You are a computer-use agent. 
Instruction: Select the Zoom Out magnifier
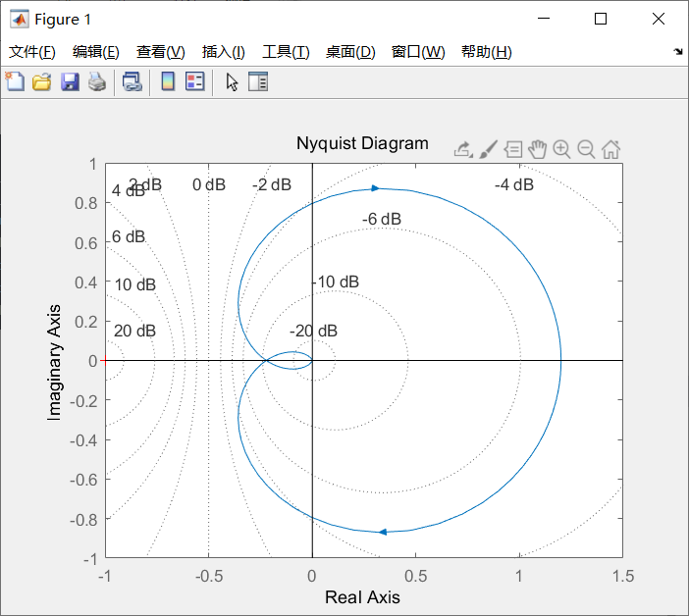pos(586,150)
